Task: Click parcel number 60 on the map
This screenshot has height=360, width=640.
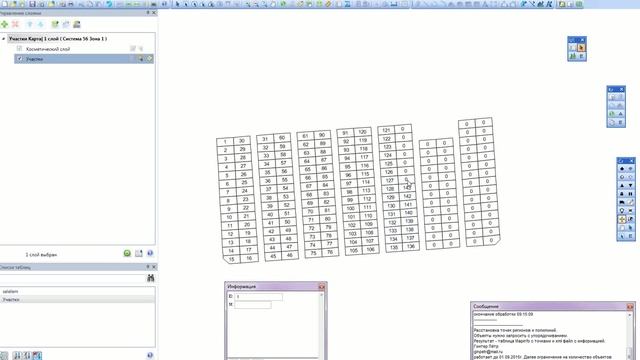Action: 282,138
